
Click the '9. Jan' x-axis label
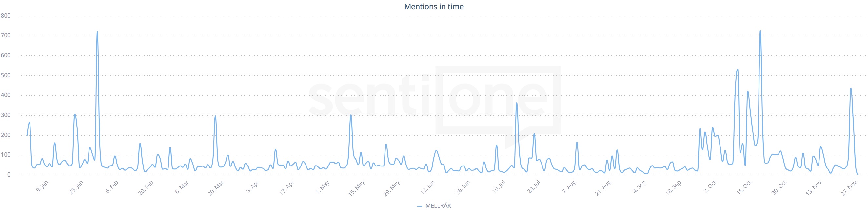[43, 186]
